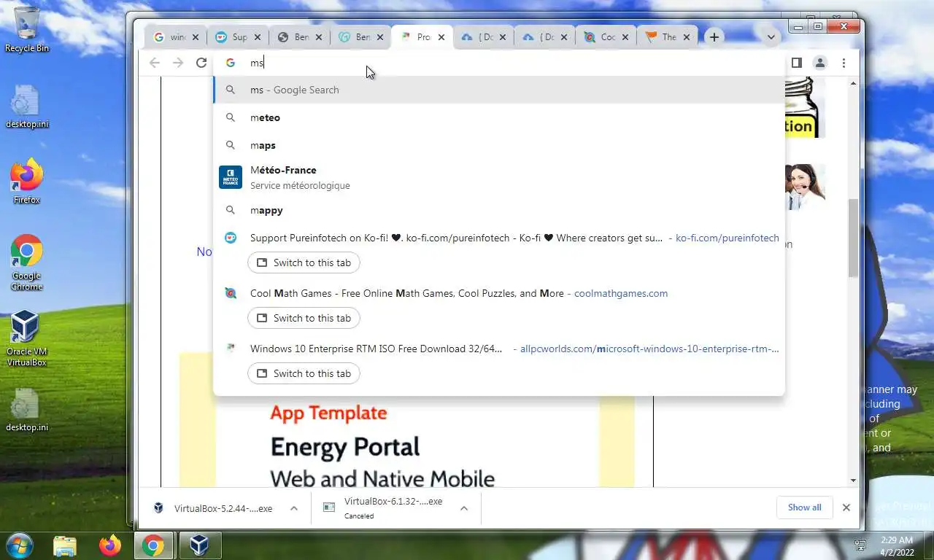Click 'Switch to this tab' under Cool Math Games
The height and width of the screenshot is (560, 934).
click(304, 318)
